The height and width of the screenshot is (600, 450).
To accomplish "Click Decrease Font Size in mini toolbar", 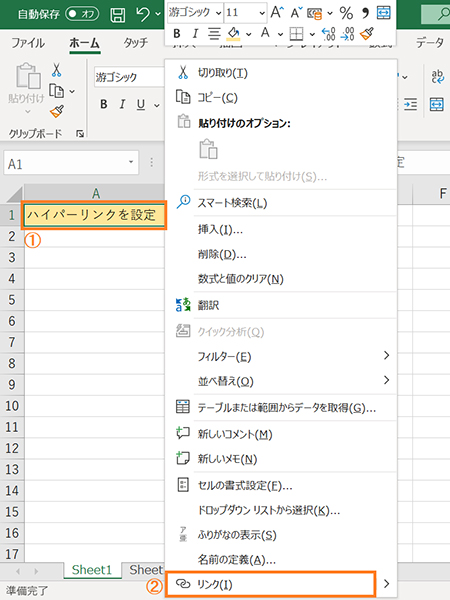I will pos(295,13).
